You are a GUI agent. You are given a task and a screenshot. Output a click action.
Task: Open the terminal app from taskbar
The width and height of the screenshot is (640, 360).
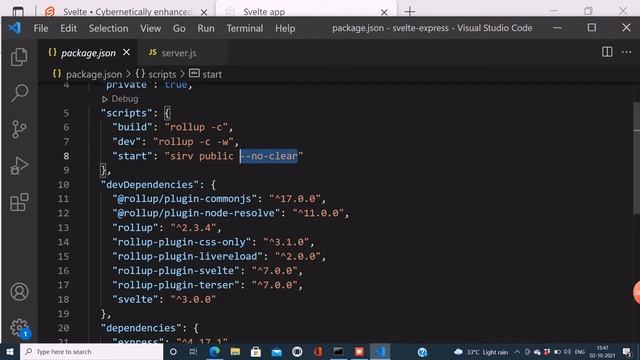point(338,351)
